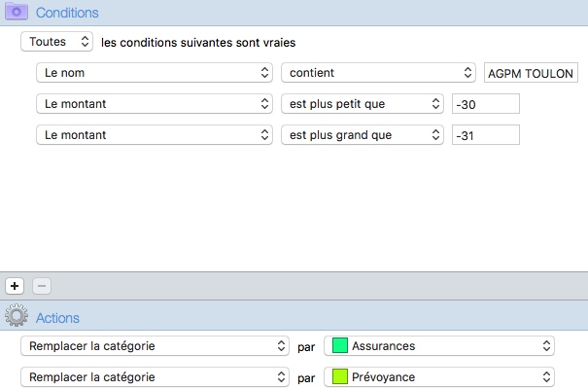Open the second Le montant dropdown

coord(155,135)
